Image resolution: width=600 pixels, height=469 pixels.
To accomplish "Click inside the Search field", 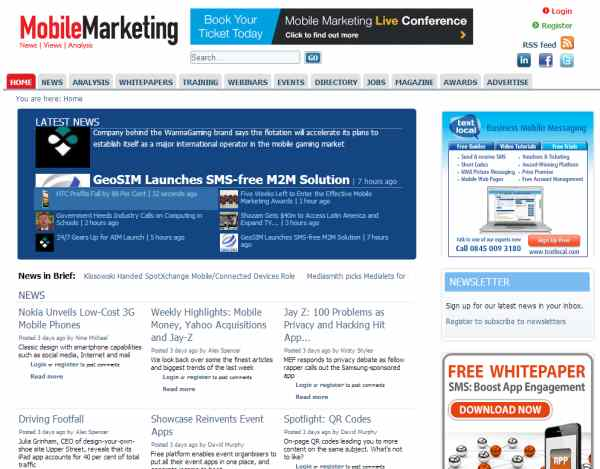I will (245, 57).
